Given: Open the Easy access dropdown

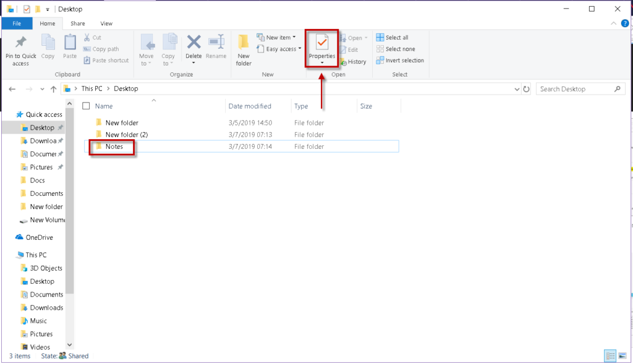Looking at the screenshot, I should tap(279, 49).
